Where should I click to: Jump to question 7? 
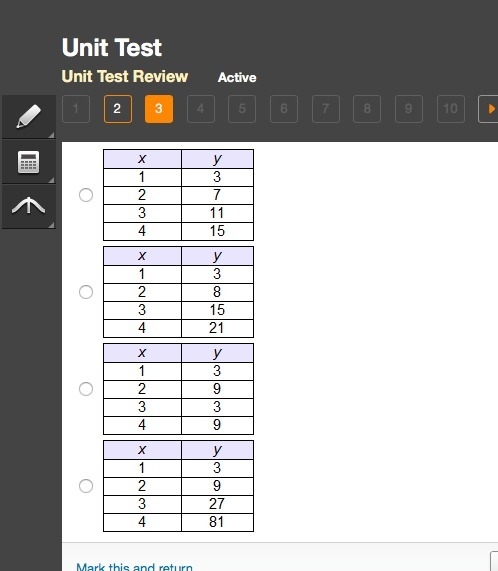point(326,109)
